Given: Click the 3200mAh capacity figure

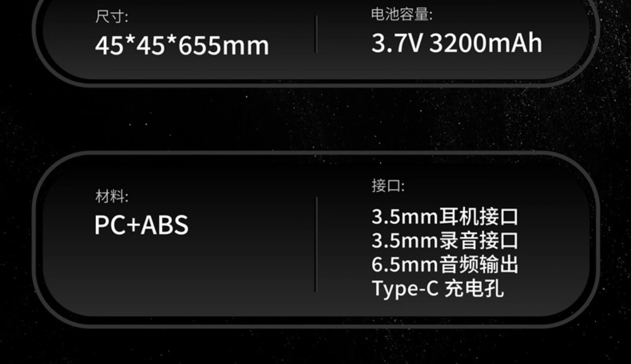Looking at the screenshot, I should pos(485,43).
